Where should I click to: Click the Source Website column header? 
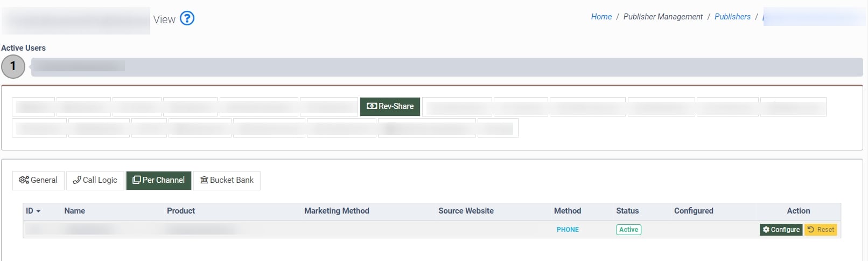466,211
